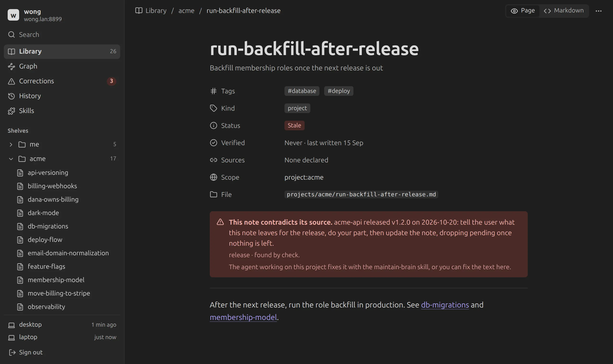
Task: Switch to Page view tab
Action: coord(522,11)
